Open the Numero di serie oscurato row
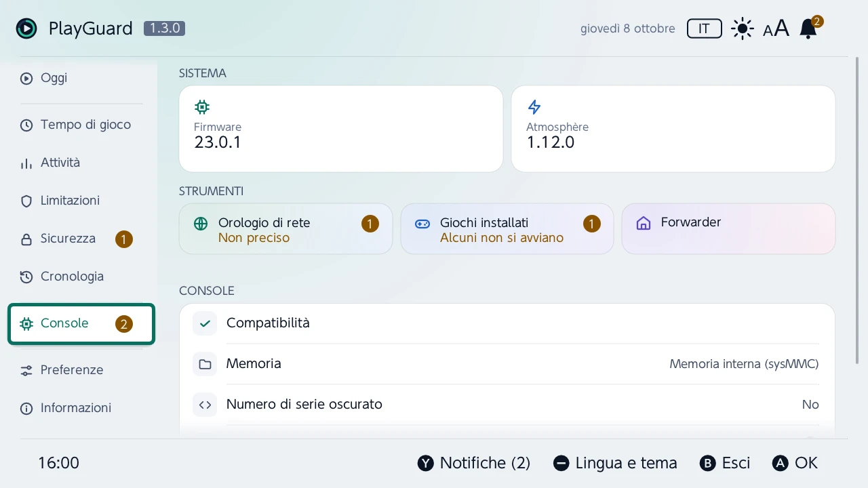868x488 pixels. [507, 405]
